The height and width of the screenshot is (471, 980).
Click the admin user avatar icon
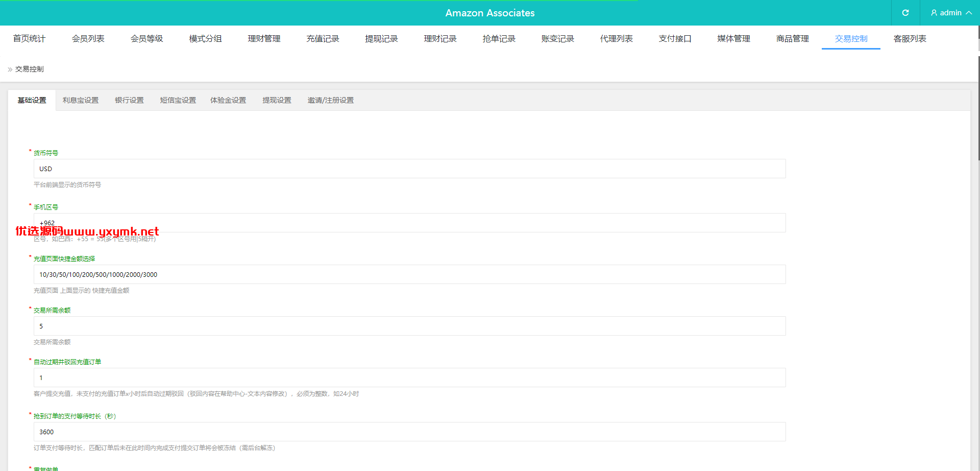(934, 13)
